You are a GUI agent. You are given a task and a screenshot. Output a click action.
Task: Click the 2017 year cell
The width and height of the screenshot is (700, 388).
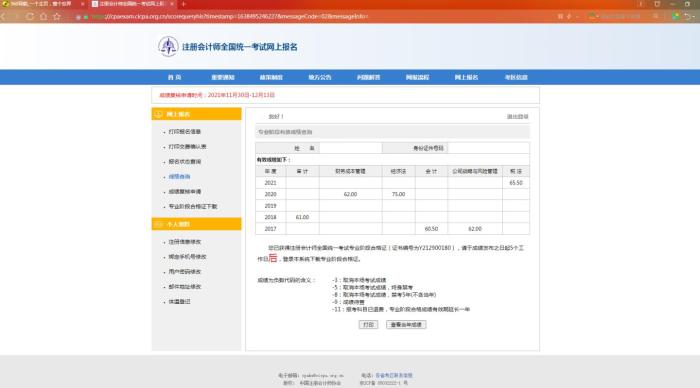[271, 229]
